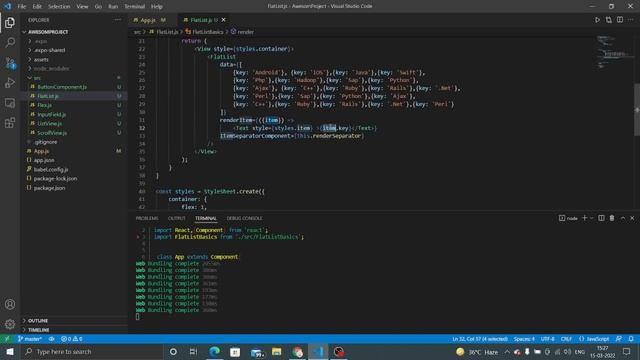
Task: Click the editor vertical scrollbar
Action: point(637,109)
